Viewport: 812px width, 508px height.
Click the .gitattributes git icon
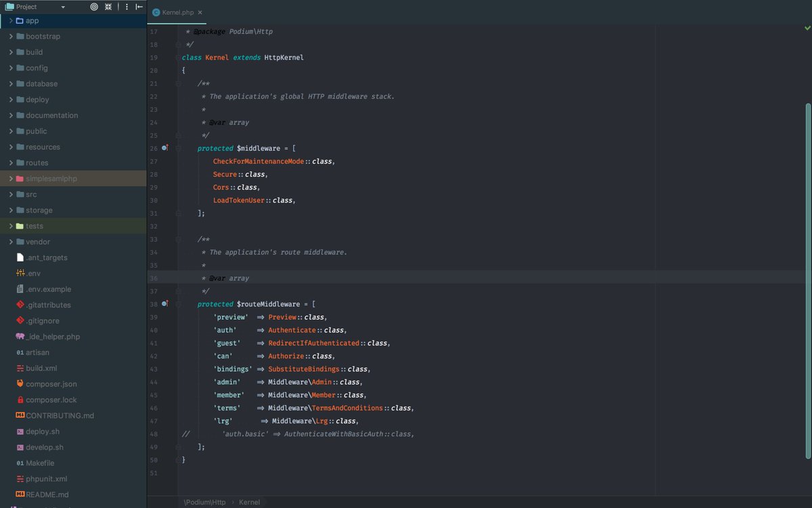(20, 305)
